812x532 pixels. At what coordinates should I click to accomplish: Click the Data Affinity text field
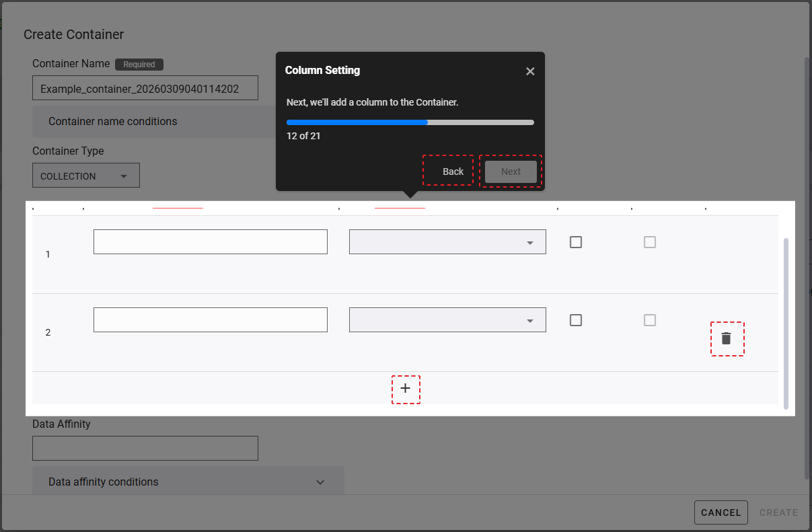coord(145,449)
